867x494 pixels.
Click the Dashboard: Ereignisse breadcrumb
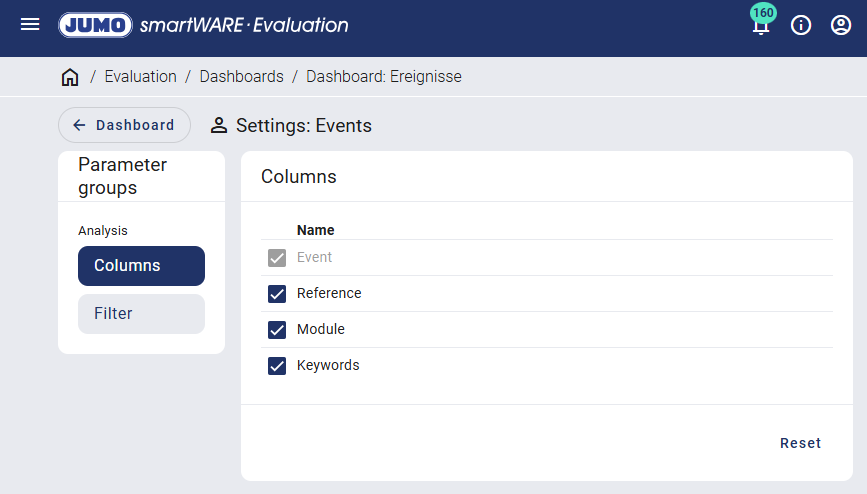[x=384, y=77]
